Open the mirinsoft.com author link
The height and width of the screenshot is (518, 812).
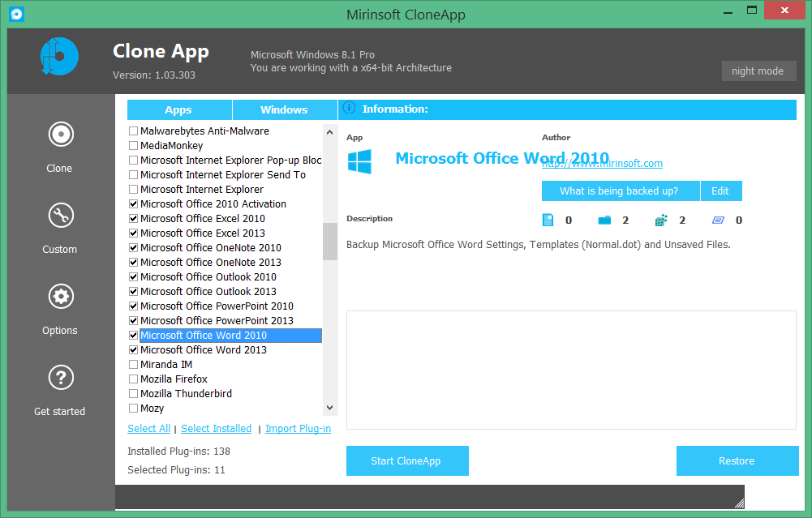point(602,164)
